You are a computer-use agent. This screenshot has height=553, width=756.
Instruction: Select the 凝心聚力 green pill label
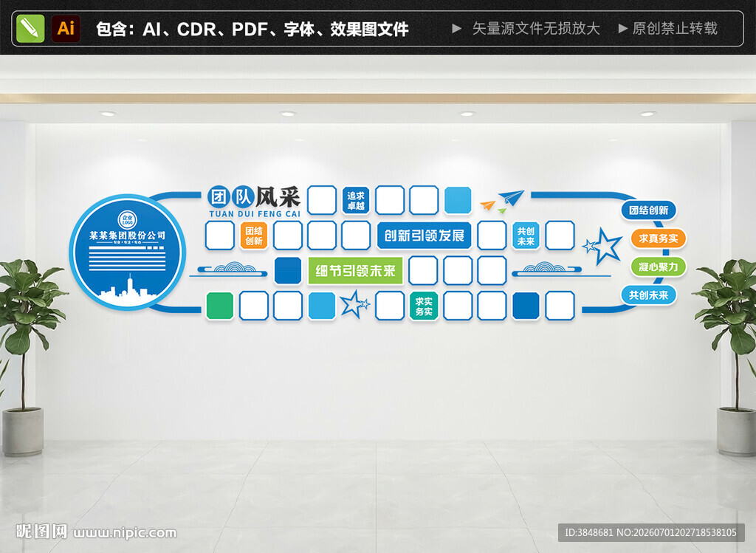click(658, 267)
